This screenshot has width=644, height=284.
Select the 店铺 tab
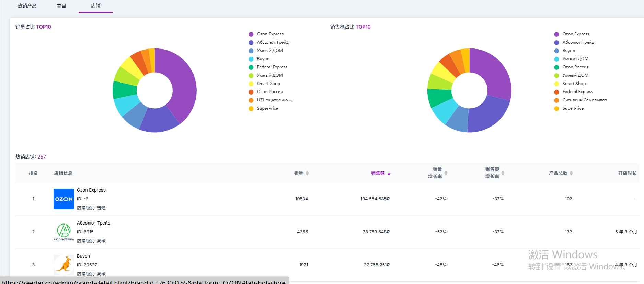click(96, 6)
